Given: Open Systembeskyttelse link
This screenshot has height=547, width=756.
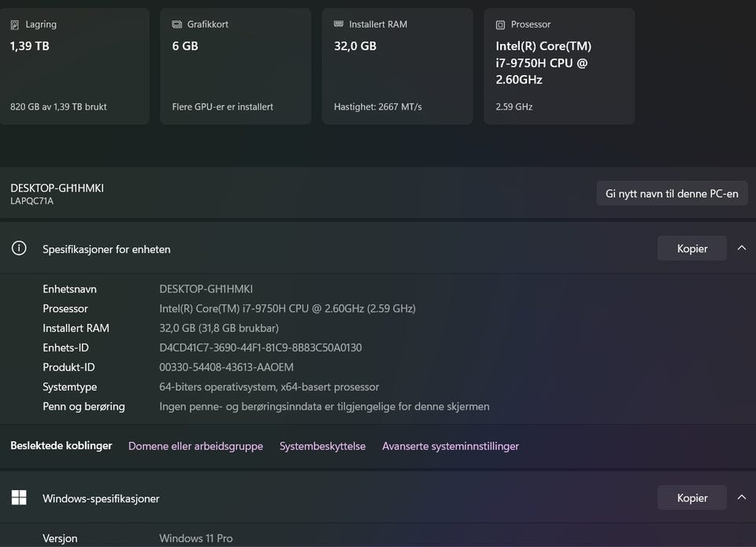Looking at the screenshot, I should pyautogui.click(x=323, y=446).
